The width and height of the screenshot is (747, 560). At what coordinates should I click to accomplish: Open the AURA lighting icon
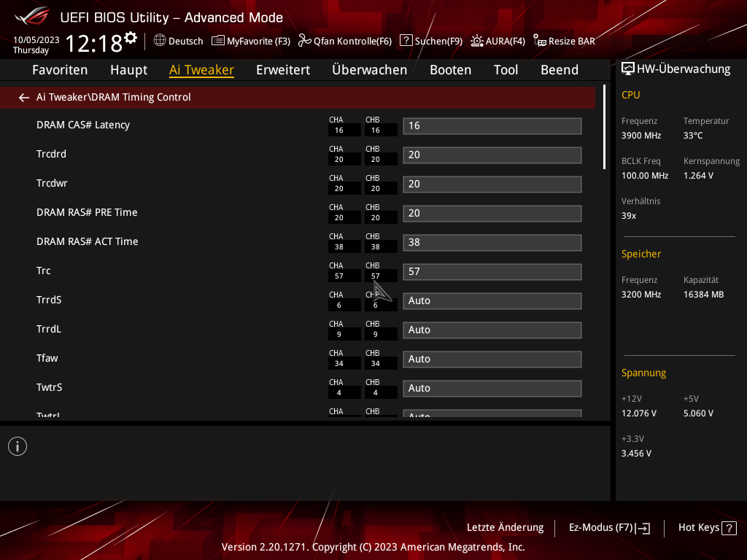pos(477,41)
